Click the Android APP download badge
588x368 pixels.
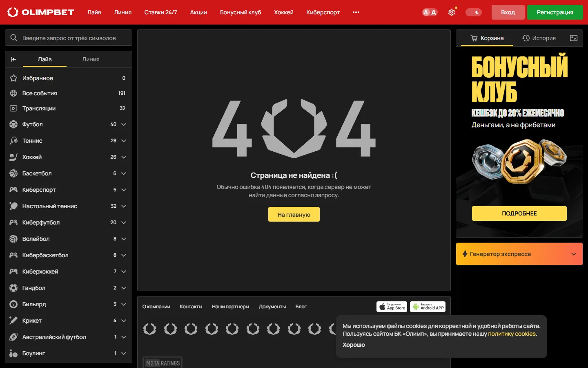[428, 307]
